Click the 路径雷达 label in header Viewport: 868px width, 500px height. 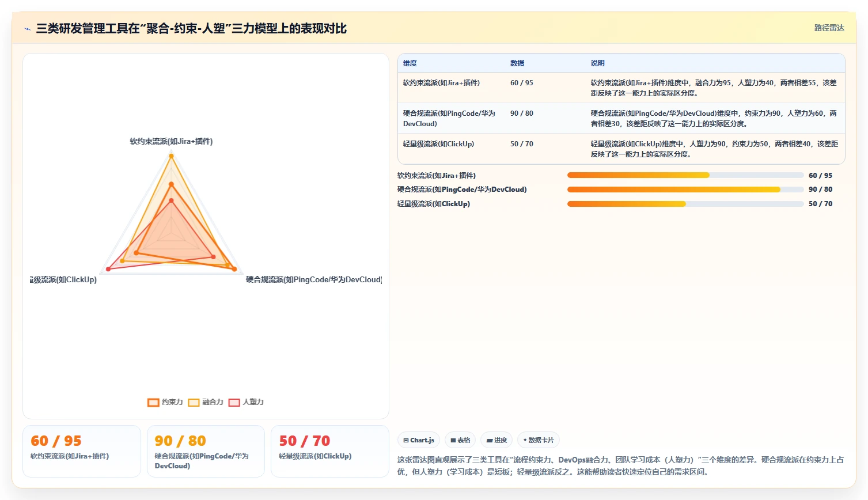click(829, 28)
